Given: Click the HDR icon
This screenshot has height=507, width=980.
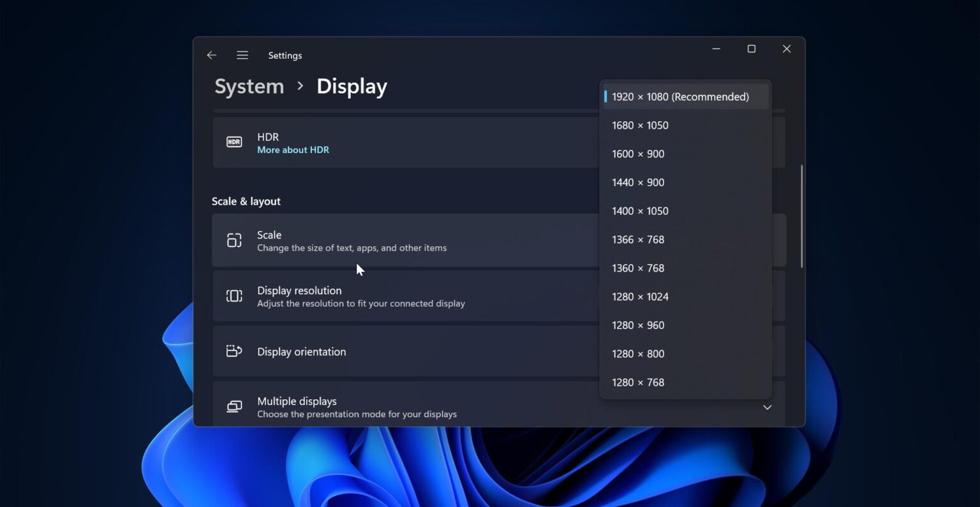Looking at the screenshot, I should [x=234, y=142].
